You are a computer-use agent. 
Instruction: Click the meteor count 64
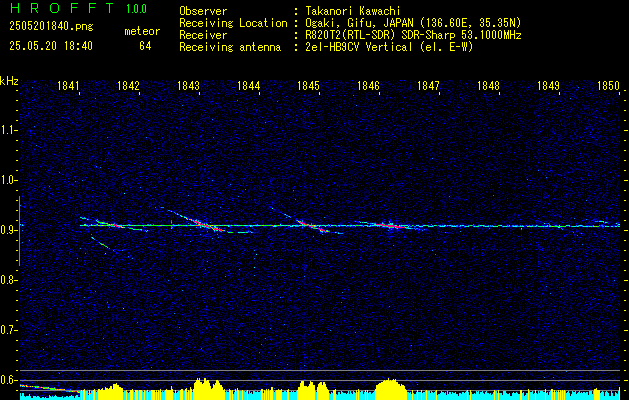[x=145, y=46]
